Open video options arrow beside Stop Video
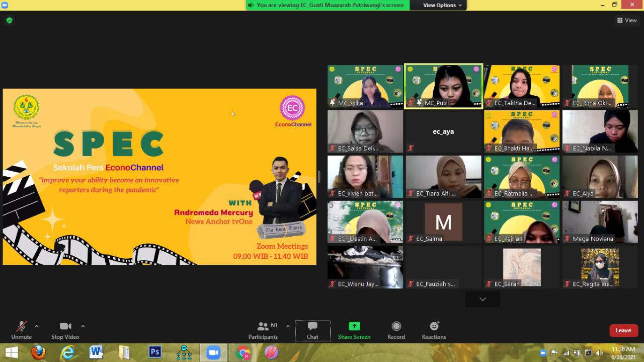This screenshot has width=644, height=362. tap(83, 326)
